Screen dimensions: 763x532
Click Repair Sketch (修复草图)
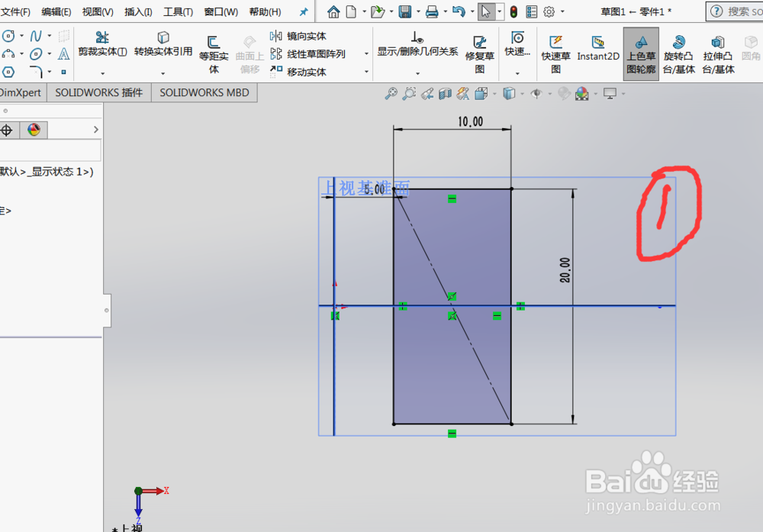(x=479, y=54)
